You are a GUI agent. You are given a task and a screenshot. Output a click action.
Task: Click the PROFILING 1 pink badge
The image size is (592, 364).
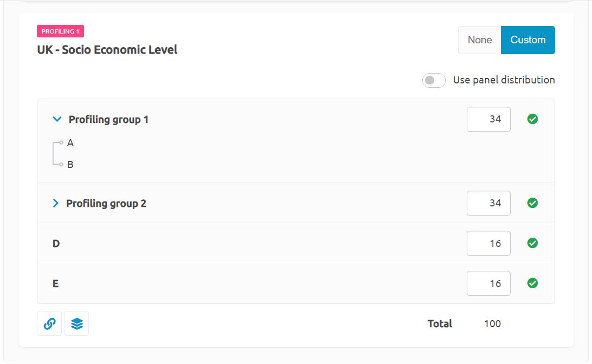point(60,31)
